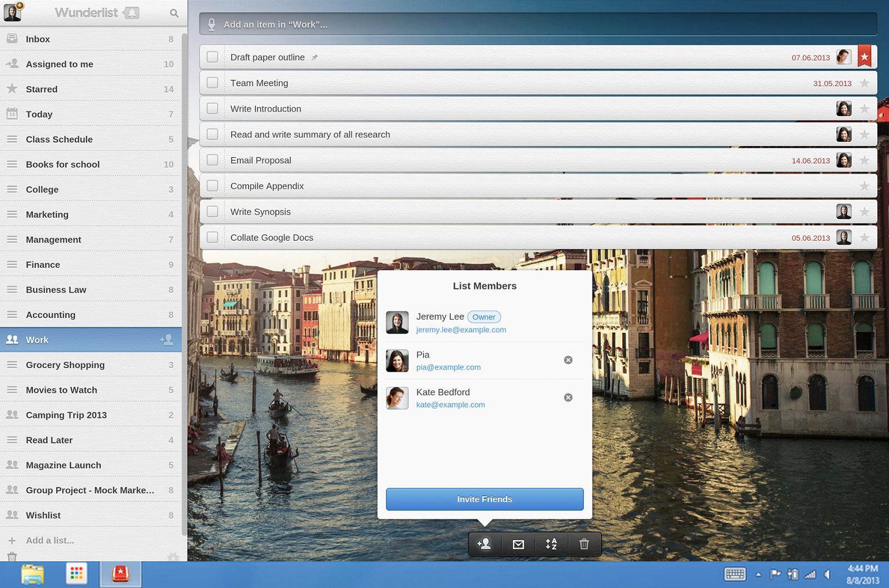
Task: Remove Pia from list members
Action: 568,360
